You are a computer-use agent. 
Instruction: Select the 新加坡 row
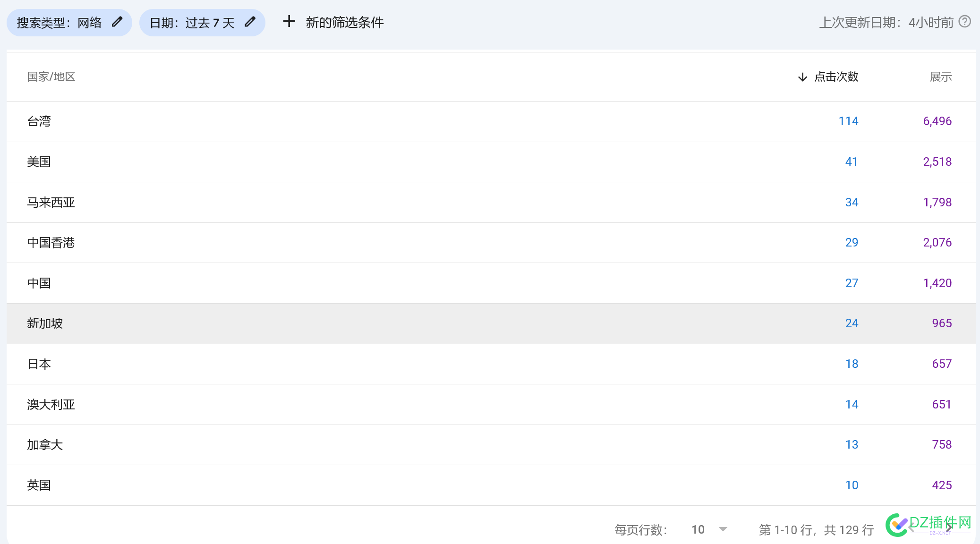(x=491, y=323)
